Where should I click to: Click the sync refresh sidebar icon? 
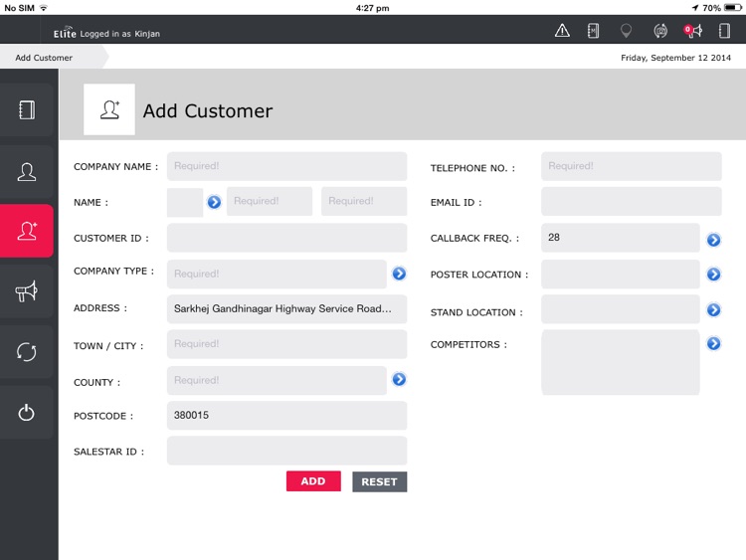27,351
